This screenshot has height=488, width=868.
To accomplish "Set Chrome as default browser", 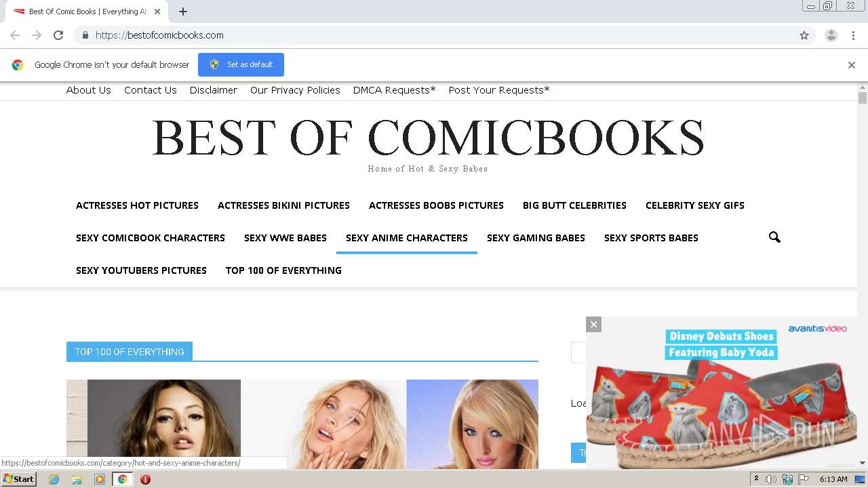I will [x=241, y=64].
